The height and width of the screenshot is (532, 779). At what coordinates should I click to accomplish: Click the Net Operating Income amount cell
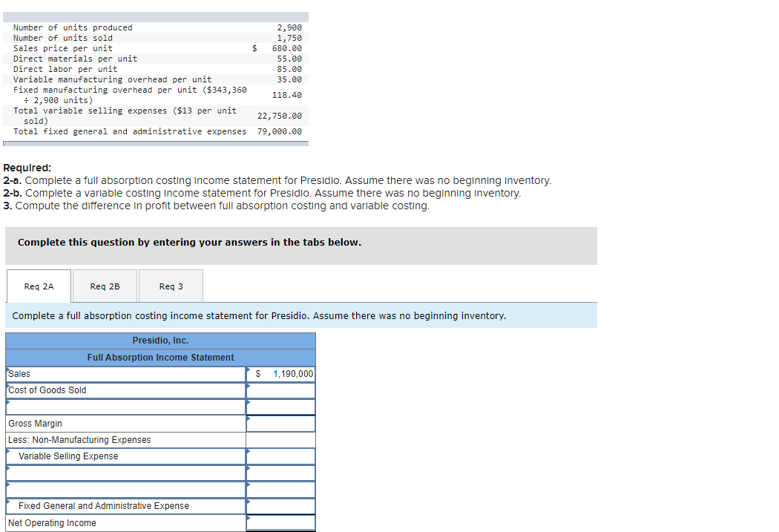point(280,522)
